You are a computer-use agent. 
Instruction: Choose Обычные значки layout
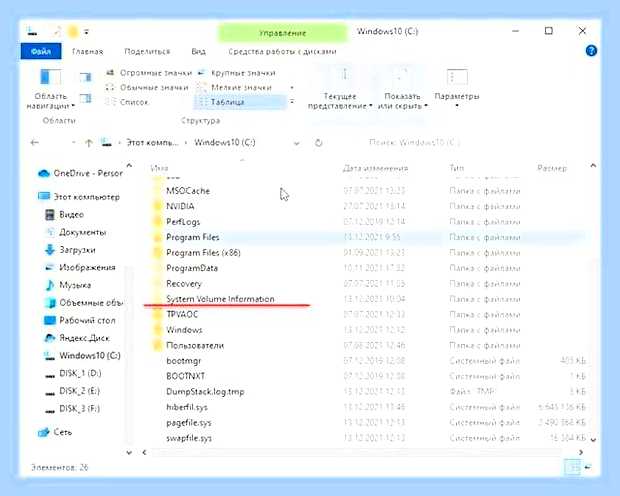147,87
